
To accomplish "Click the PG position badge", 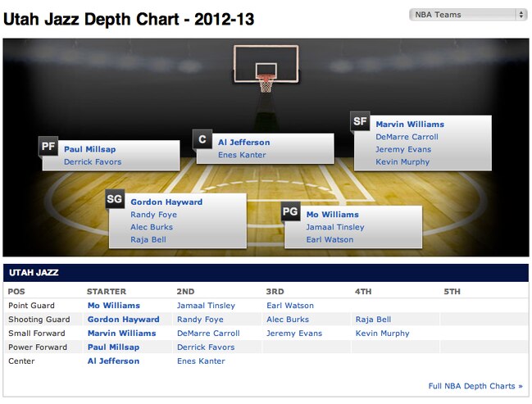I will click(x=290, y=211).
